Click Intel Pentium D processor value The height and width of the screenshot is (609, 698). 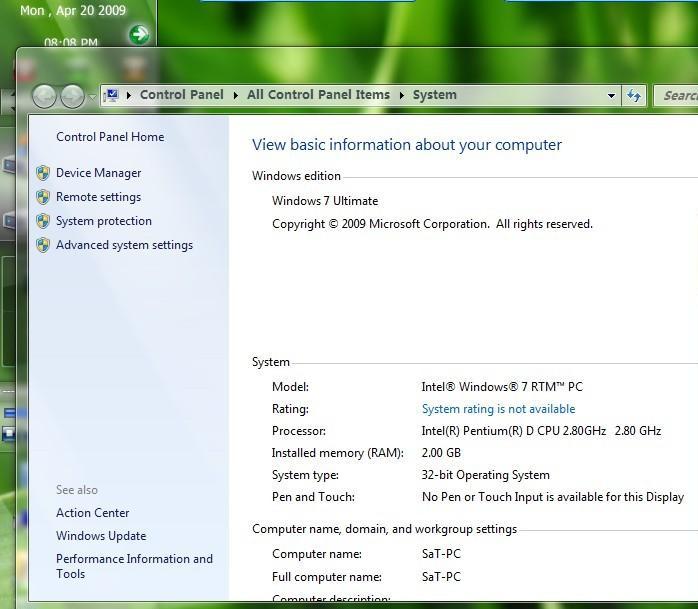(541, 431)
